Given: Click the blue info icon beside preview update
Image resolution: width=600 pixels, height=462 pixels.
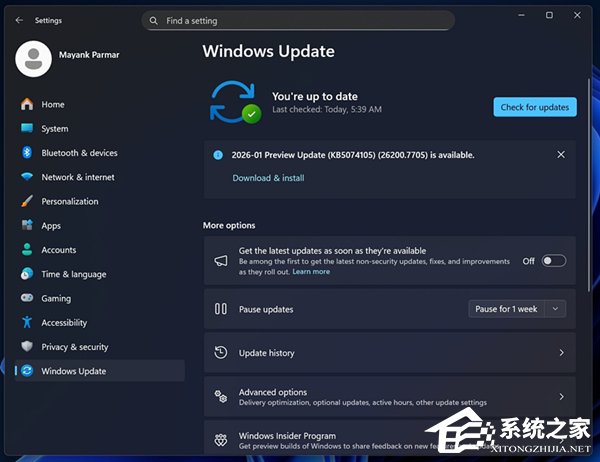Looking at the screenshot, I should click(x=218, y=155).
